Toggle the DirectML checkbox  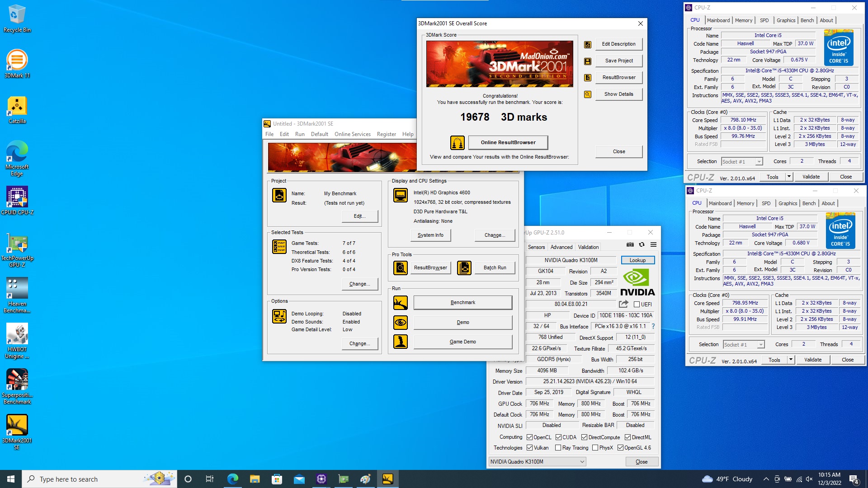point(628,437)
